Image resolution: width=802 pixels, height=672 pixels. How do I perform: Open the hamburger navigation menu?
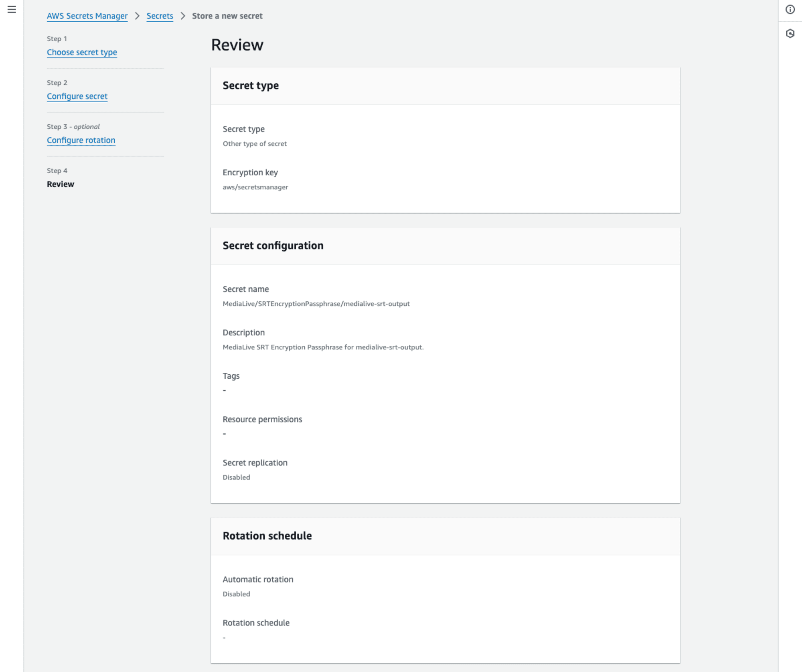12,9
